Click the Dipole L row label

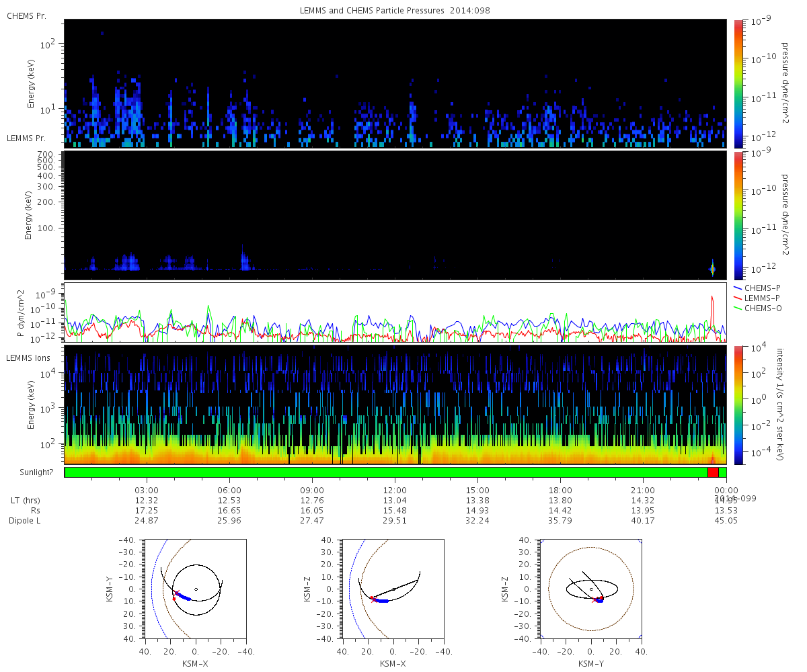tap(26, 521)
